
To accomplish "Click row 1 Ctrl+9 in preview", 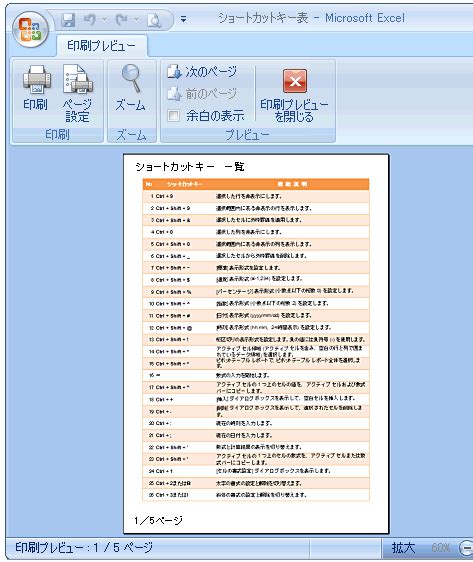I will [256, 196].
